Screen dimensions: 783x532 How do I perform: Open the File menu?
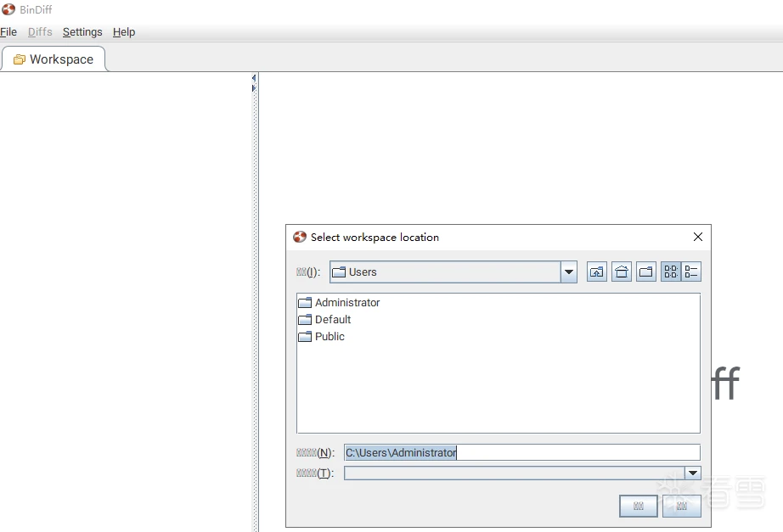(8, 32)
